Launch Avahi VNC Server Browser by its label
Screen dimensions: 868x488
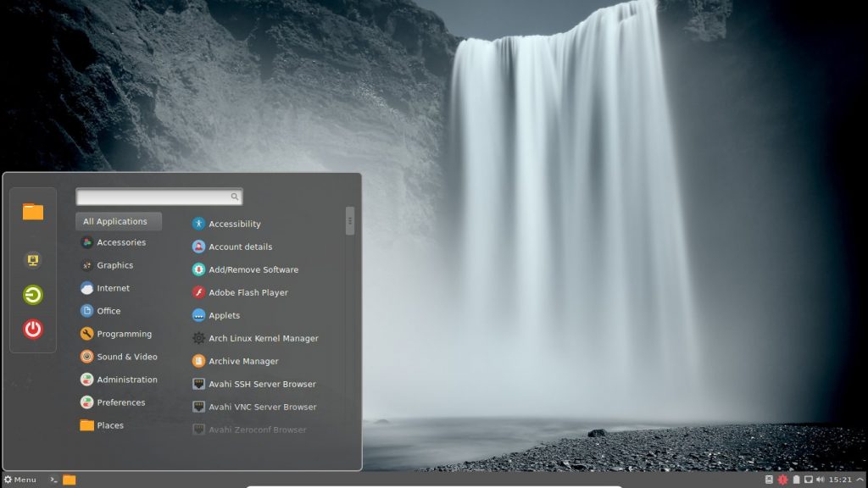tap(263, 407)
